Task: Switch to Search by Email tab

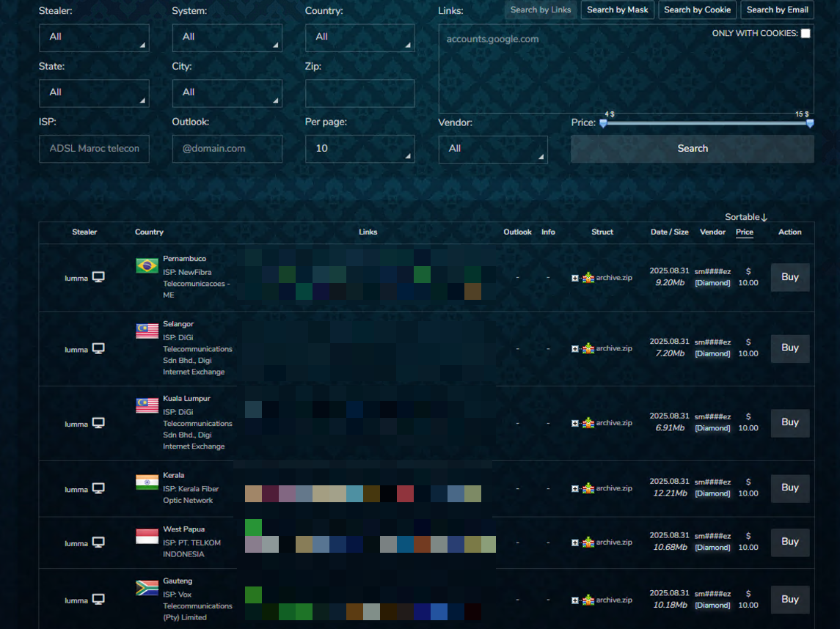Action: [x=778, y=10]
